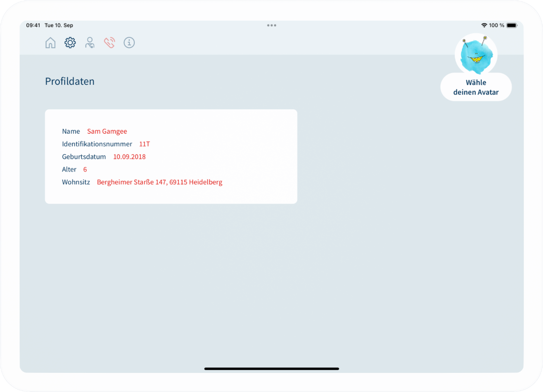Click the Profildaten heading
This screenshot has width=543, height=392.
click(70, 81)
